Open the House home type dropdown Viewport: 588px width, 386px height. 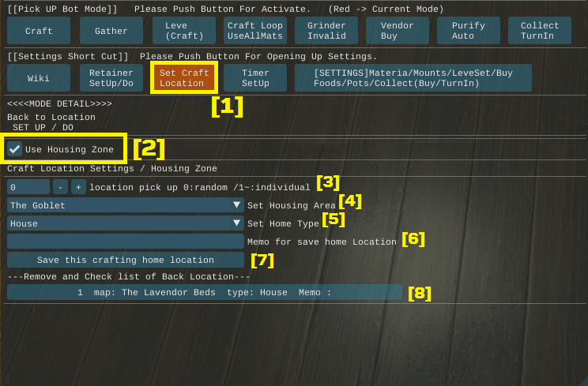tap(125, 223)
